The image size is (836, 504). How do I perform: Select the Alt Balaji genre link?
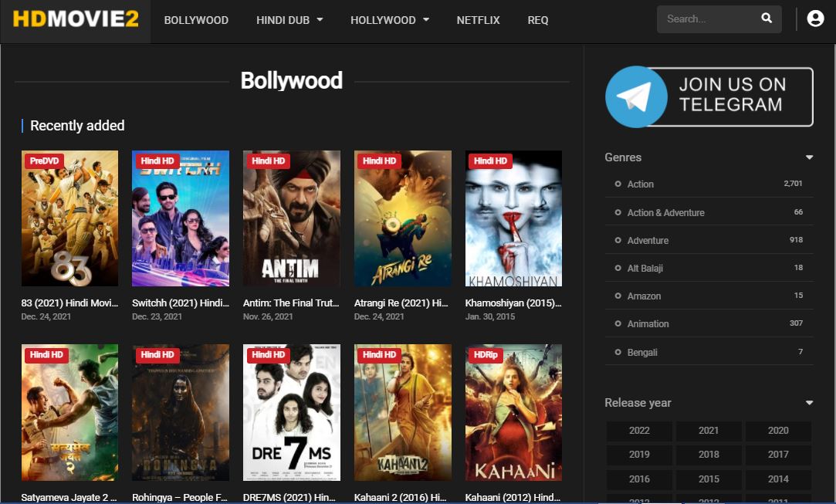[645, 269]
